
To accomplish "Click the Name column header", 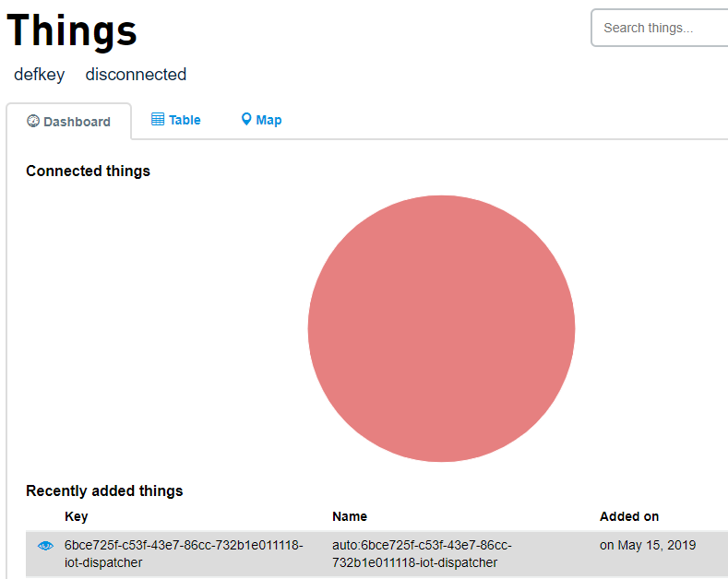I will (350, 516).
